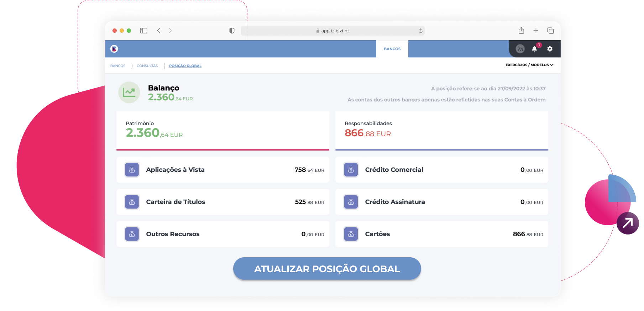This screenshot has width=644, height=311.
Task: Open the notifications bell
Action: [534, 49]
